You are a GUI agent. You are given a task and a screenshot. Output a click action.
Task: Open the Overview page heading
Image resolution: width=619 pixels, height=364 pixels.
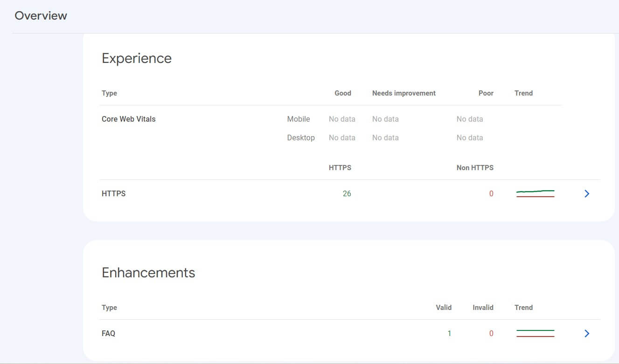[41, 15]
